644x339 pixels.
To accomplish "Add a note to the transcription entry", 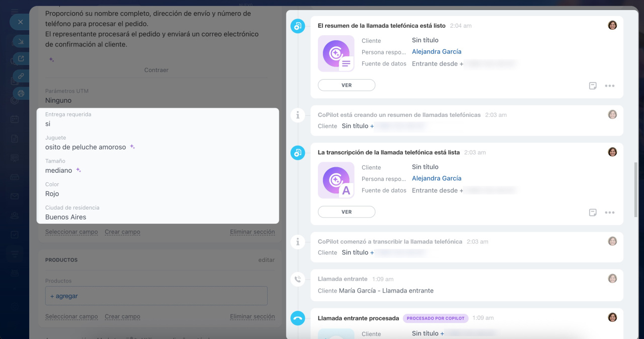I will coord(593,213).
